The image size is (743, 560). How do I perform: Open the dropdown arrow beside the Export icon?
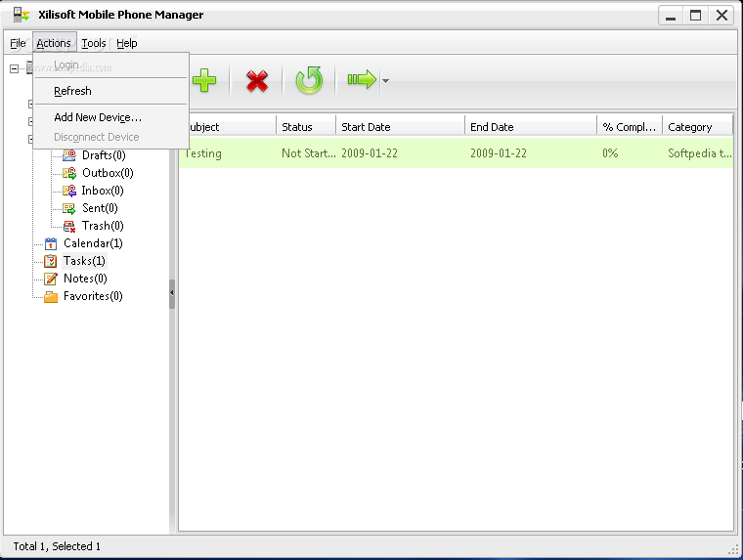point(386,81)
